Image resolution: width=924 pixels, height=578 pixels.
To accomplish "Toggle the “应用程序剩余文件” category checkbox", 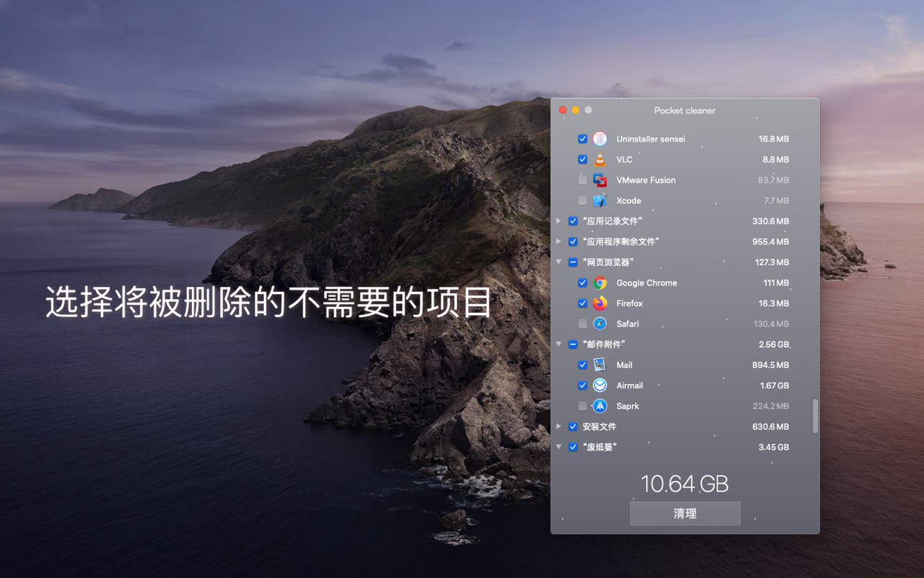I will click(573, 242).
